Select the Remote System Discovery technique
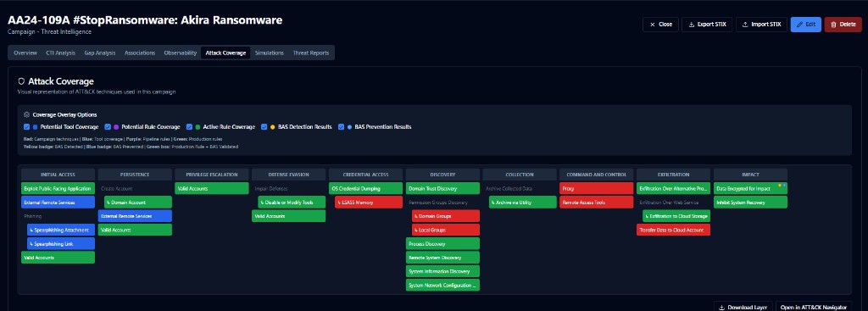 pos(442,258)
